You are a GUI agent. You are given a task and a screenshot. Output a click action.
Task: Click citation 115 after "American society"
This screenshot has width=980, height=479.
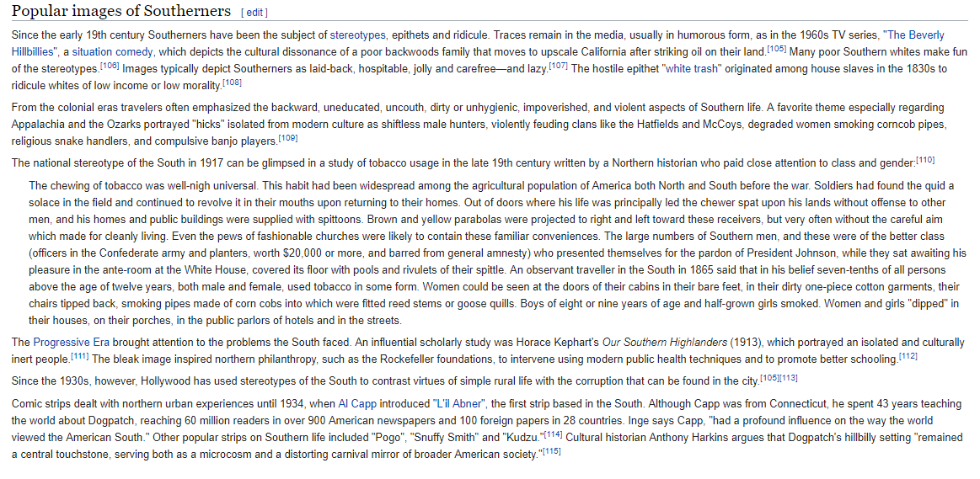click(x=551, y=451)
